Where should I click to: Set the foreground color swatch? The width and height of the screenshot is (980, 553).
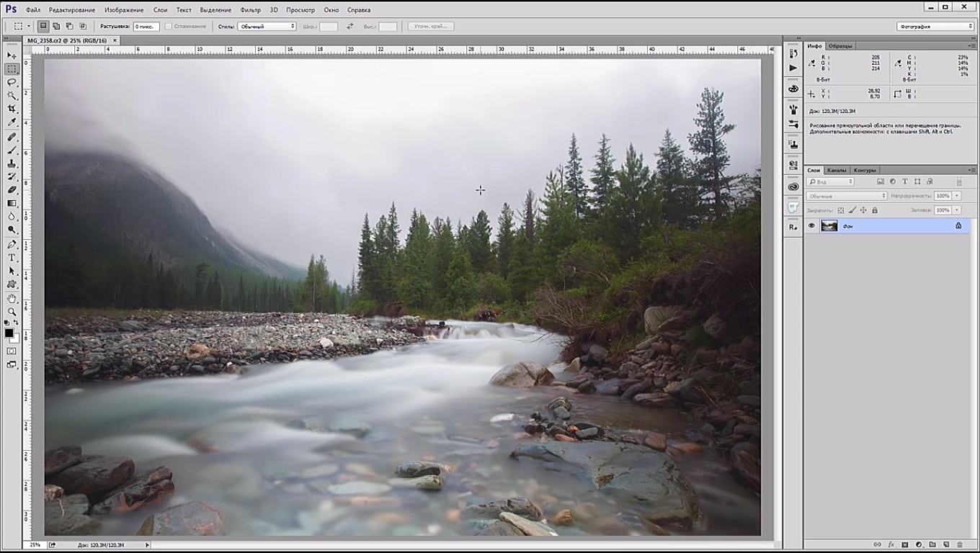[x=9, y=333]
